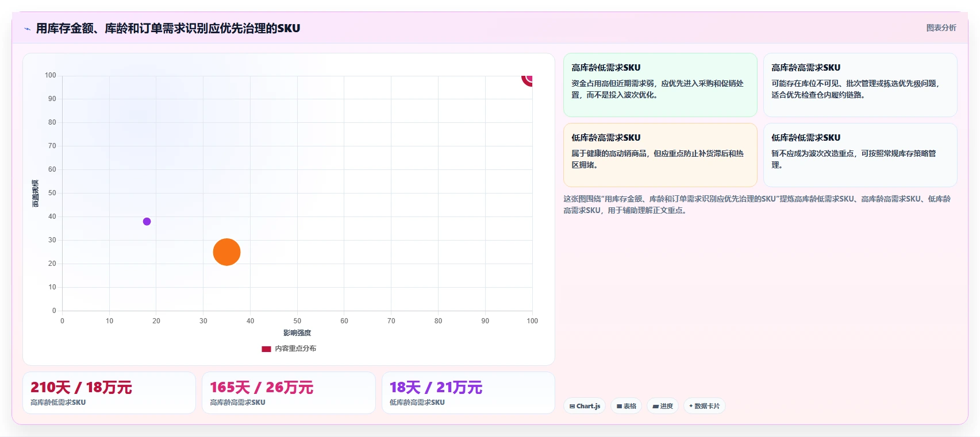Toggle the 内容重点分布 legend swatch
Screen dimensions: 980x437
(266, 349)
